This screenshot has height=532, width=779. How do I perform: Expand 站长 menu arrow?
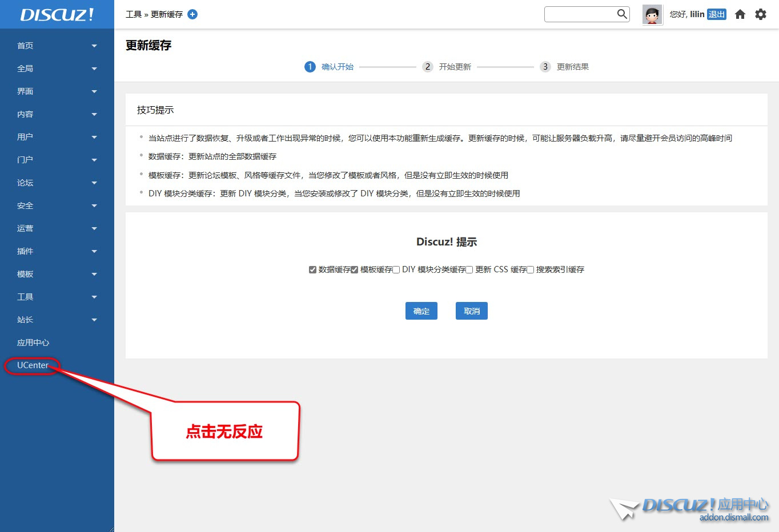coord(94,320)
